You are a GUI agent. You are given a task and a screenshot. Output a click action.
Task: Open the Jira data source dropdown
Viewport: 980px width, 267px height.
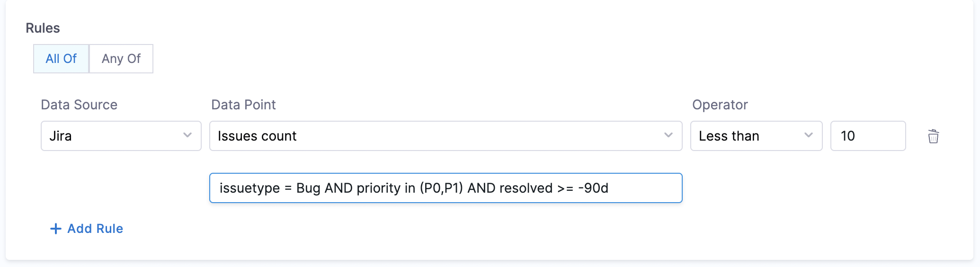pyautogui.click(x=121, y=136)
